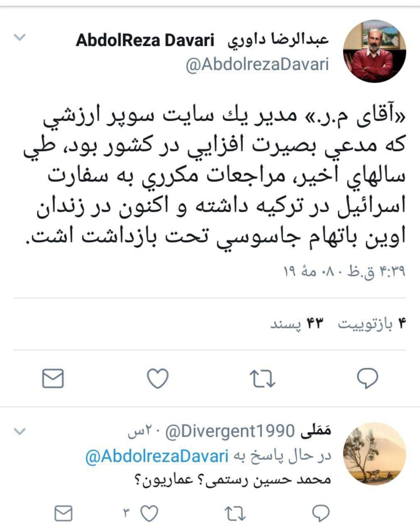Reply to the Divergent1990 comment

tap(320, 514)
